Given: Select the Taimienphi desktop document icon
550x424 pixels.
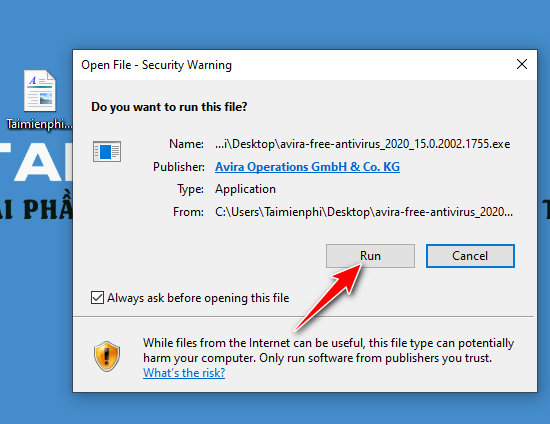Looking at the screenshot, I should click(40, 90).
